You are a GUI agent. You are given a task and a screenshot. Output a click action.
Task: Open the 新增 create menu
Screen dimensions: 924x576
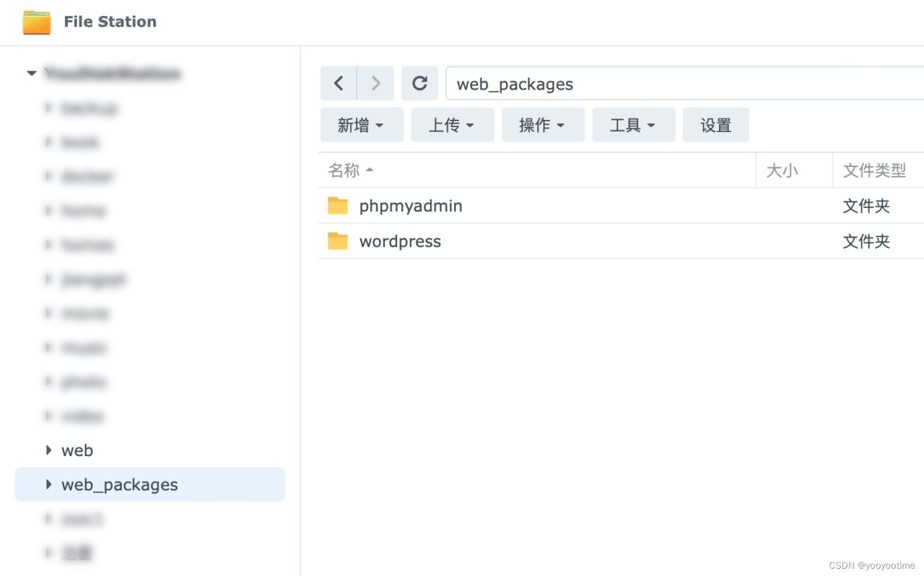coord(362,124)
